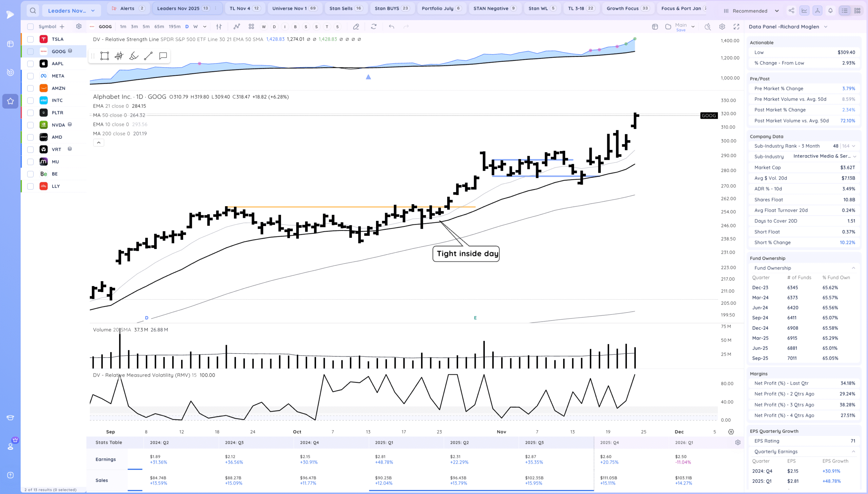
Task: Click the bar style chart type icon
Action: tap(219, 27)
